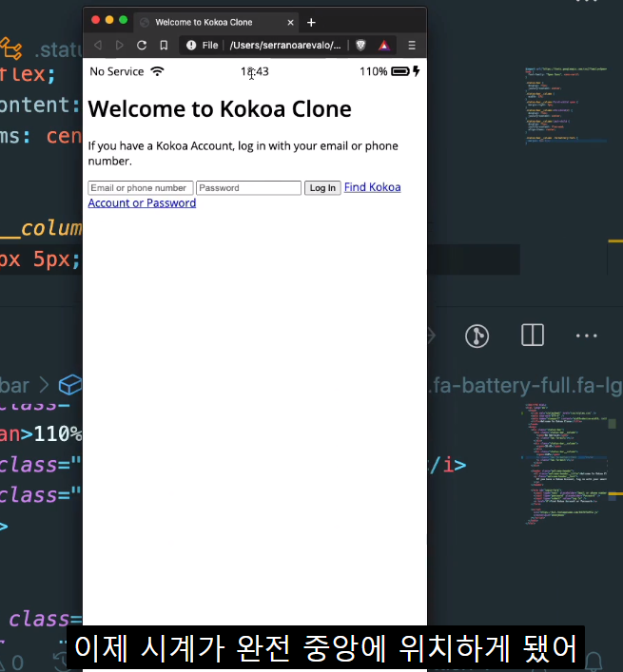This screenshot has height=672, width=623.
Task: Click the split editor icon in VS Code
Action: click(533, 336)
